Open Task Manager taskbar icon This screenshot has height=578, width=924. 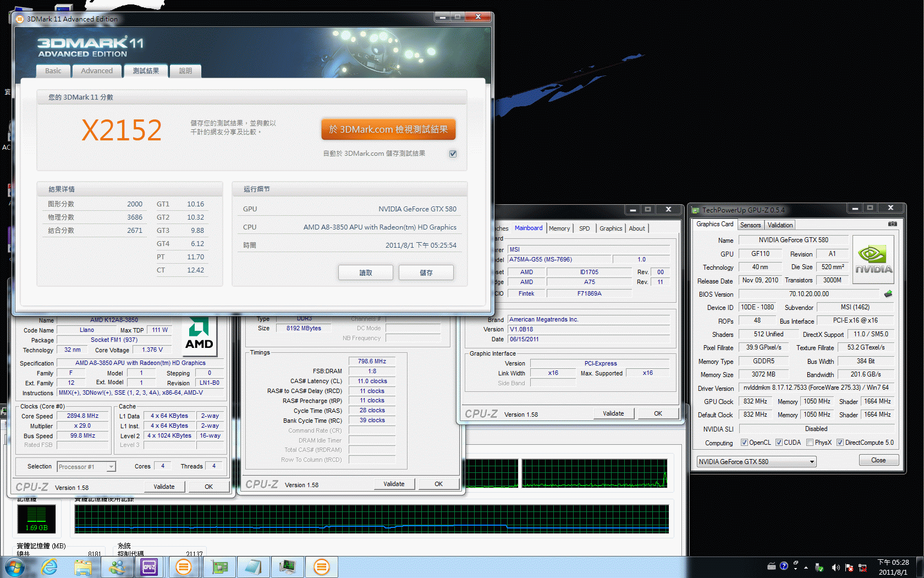click(288, 567)
